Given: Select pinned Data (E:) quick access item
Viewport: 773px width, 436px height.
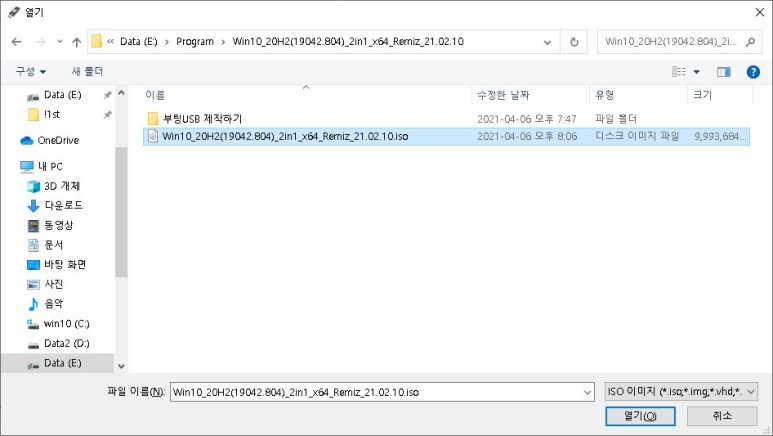Looking at the screenshot, I should point(62,95).
